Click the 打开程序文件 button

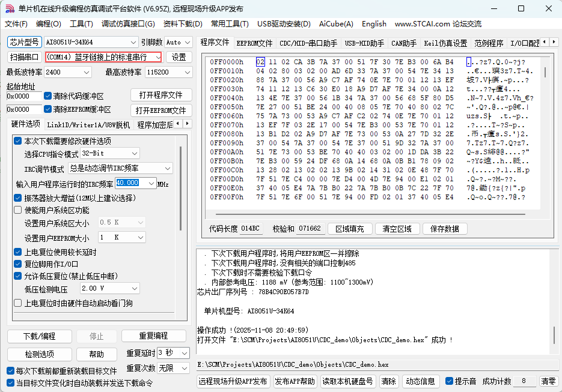160,95
